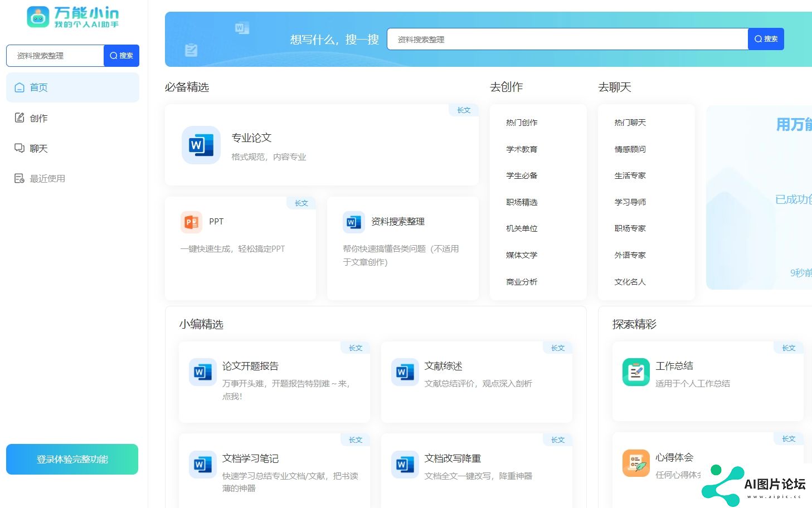This screenshot has width=812, height=508.
Task: Click the 长文 tag on 论文开题报告 card
Action: click(x=356, y=348)
